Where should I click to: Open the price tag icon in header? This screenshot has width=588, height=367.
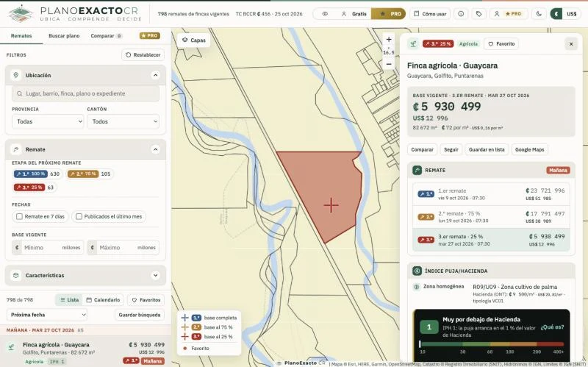pos(479,14)
